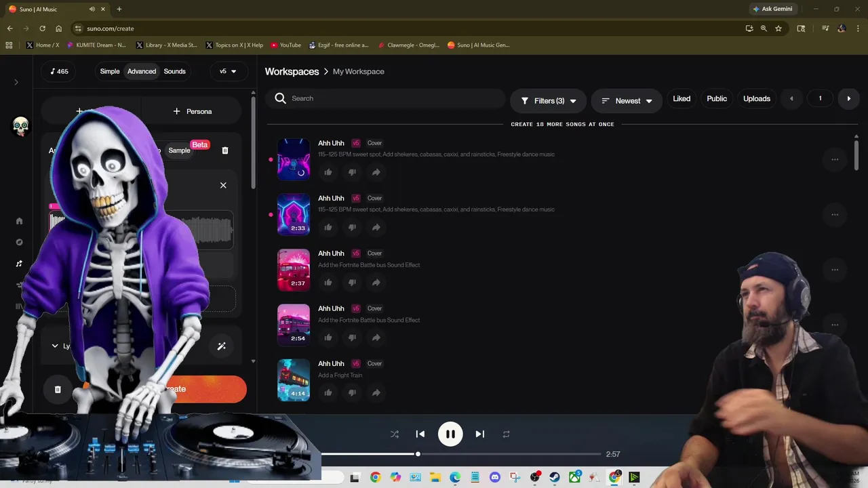
Task: Switch to Simple creation mode
Action: 110,71
